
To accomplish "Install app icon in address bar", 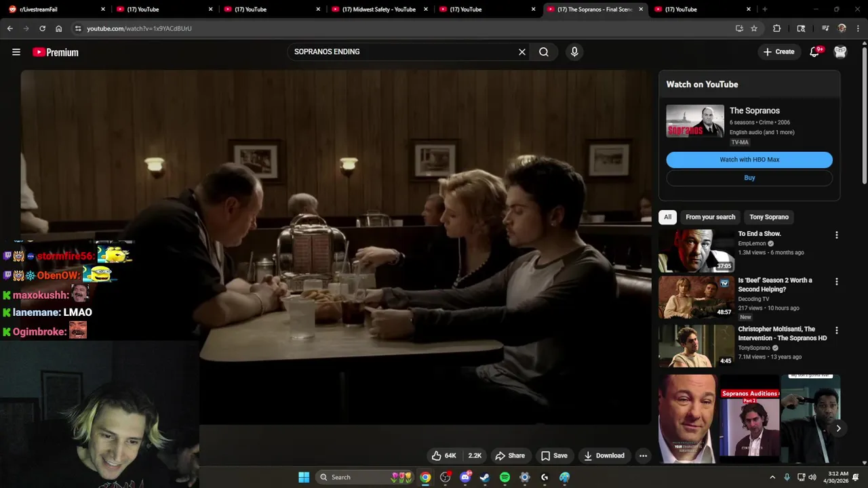I will [x=739, y=28].
